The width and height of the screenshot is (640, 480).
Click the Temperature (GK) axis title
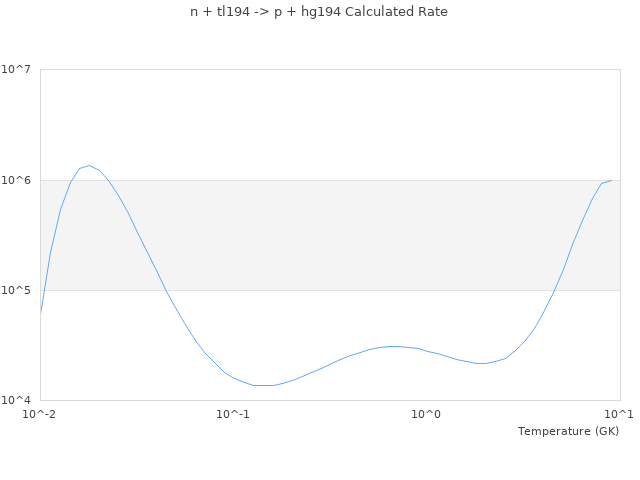point(568,431)
